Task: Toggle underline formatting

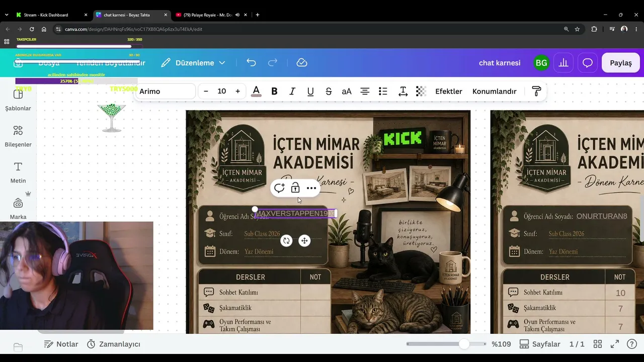Action: (310, 91)
